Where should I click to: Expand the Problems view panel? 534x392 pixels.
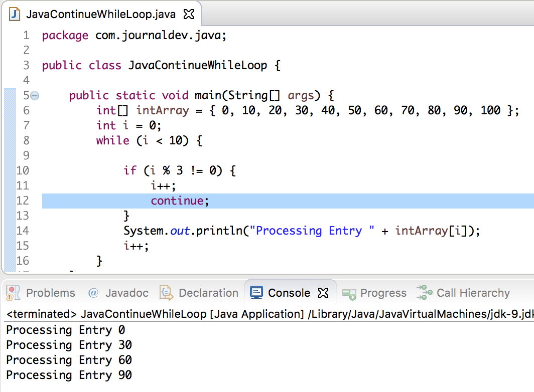51,293
